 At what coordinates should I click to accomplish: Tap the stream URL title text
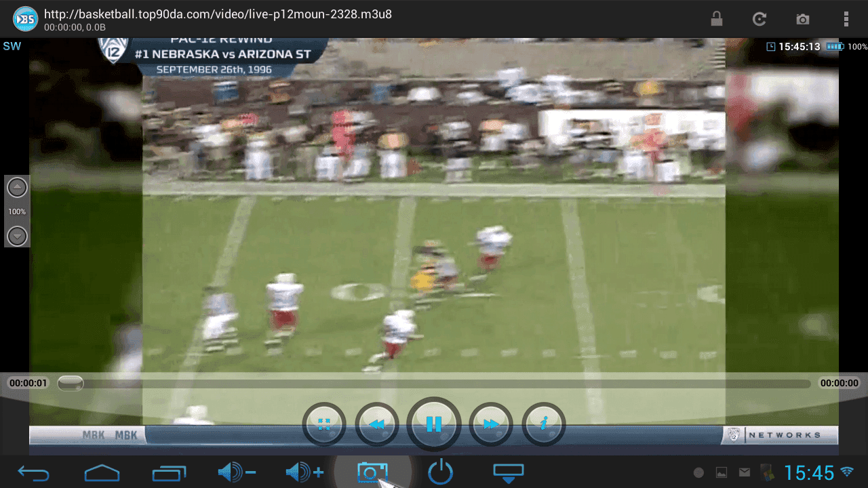click(x=218, y=14)
